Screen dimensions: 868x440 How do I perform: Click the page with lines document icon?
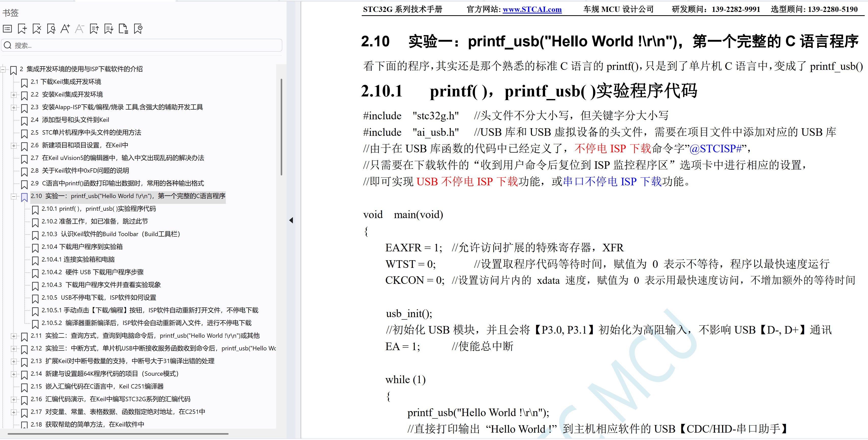[x=123, y=29]
